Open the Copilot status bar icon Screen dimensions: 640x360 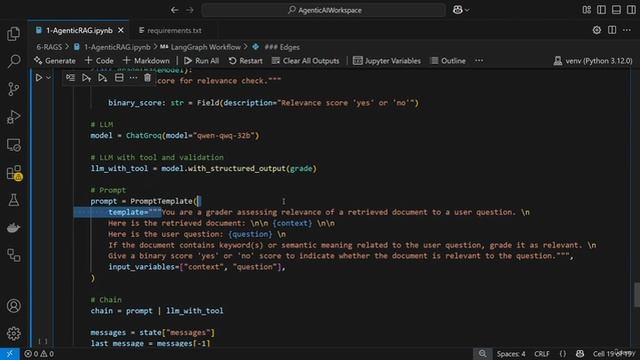point(580,354)
